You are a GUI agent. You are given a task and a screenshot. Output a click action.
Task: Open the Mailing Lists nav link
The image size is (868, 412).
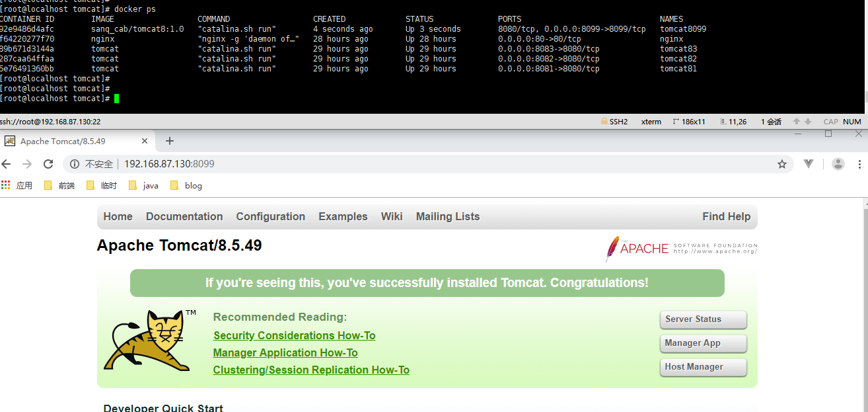point(448,216)
